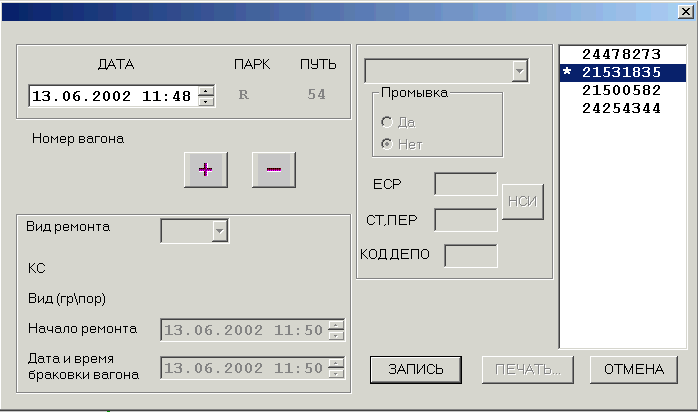The width and height of the screenshot is (698, 412).
Task: Close the dialog with the X button
Action: click(686, 12)
